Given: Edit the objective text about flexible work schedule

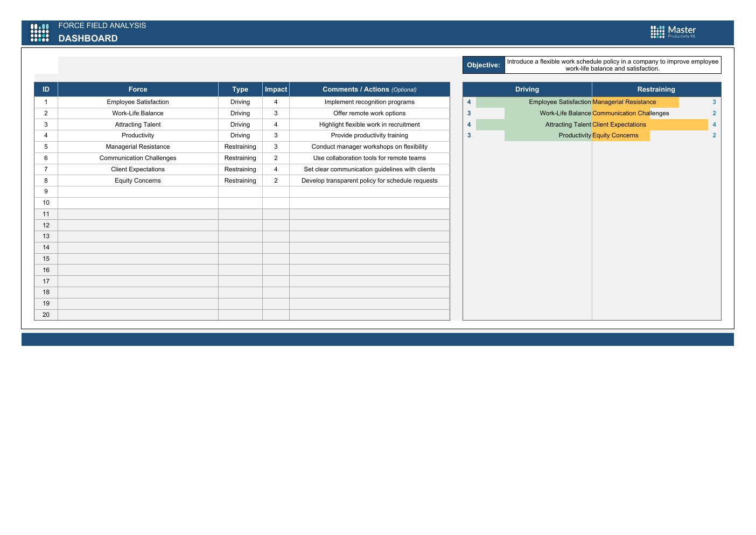Looking at the screenshot, I should [613, 65].
